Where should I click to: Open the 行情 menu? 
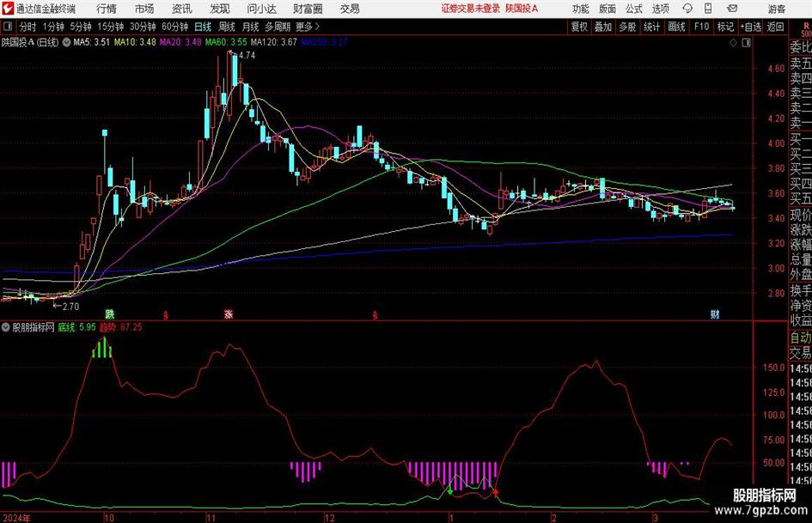pos(107,9)
